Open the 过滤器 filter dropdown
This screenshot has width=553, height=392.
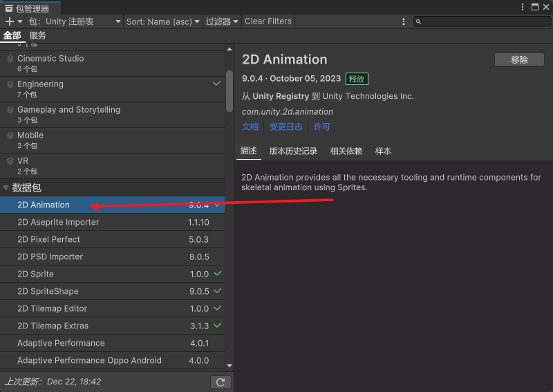pyautogui.click(x=221, y=21)
